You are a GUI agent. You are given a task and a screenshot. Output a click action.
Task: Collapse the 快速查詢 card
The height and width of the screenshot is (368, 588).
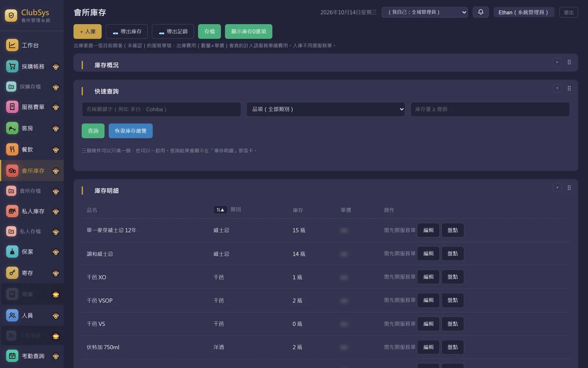tap(557, 88)
